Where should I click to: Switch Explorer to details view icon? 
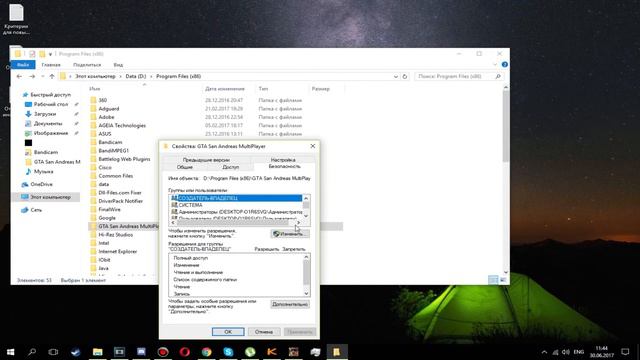493,280
